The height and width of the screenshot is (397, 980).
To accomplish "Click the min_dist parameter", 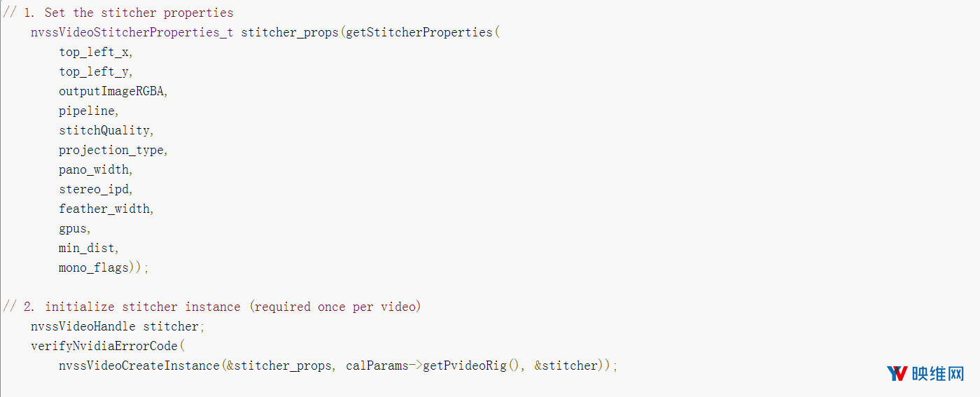I will pos(87,248).
